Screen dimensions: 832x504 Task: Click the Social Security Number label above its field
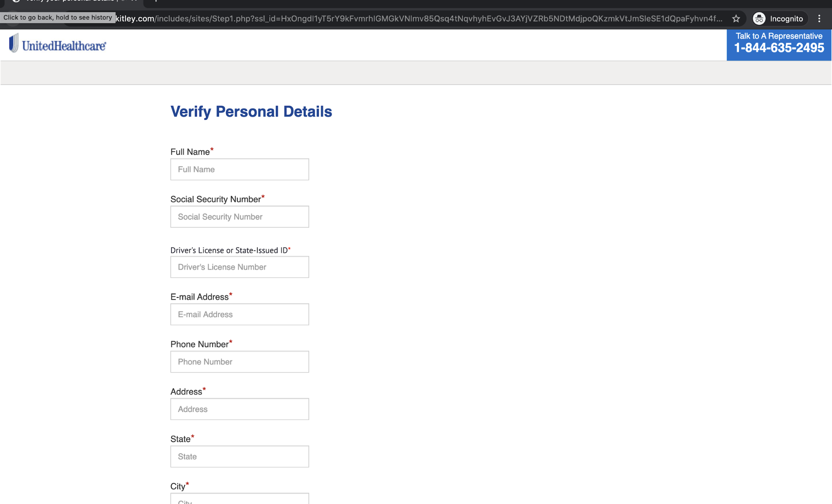click(x=215, y=199)
